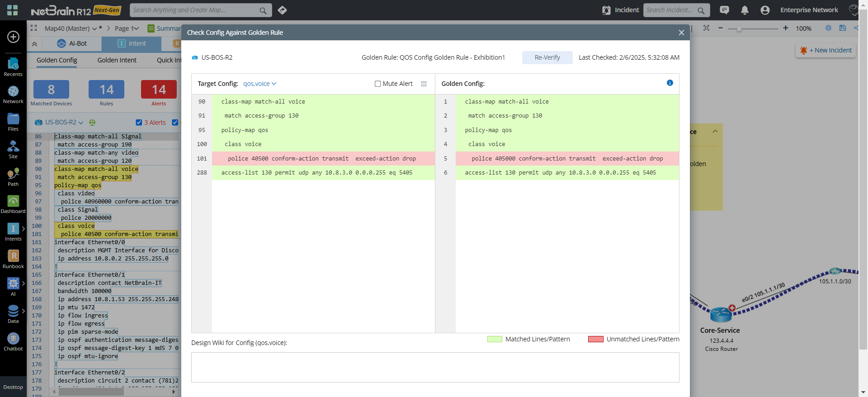Enable the Mute Alert checkbox
Image resolution: width=868 pixels, height=397 pixels.
tap(377, 84)
